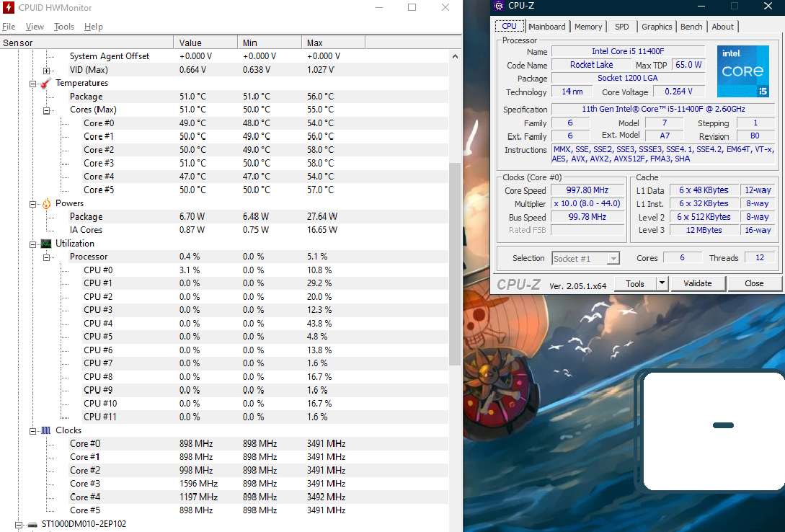Click the Intel Core i5 logo in CPU-Z

click(x=743, y=71)
